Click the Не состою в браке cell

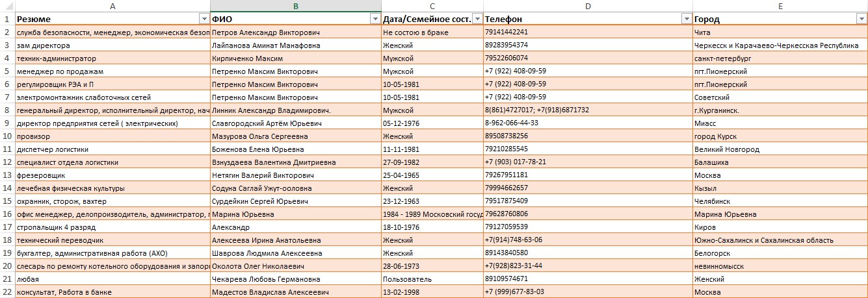tap(432, 32)
